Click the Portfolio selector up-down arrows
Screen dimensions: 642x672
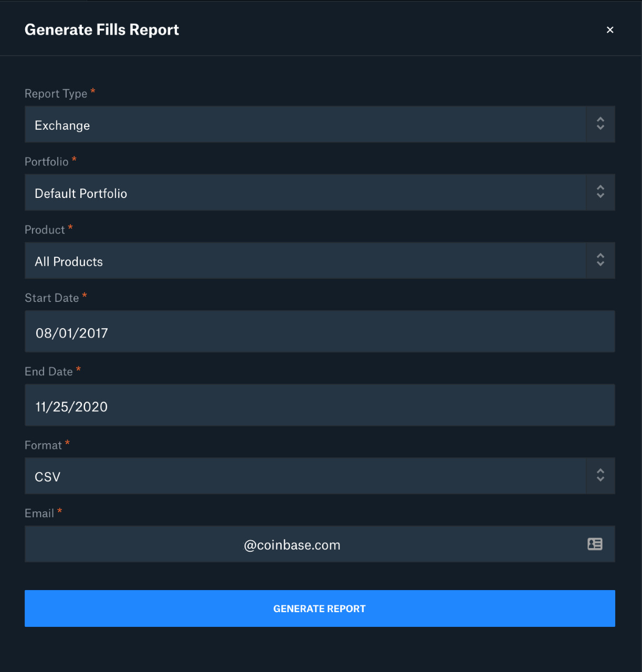601,192
